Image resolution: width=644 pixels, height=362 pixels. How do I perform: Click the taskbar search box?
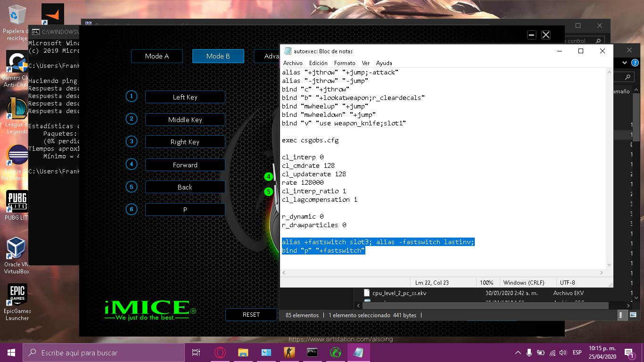[104, 353]
